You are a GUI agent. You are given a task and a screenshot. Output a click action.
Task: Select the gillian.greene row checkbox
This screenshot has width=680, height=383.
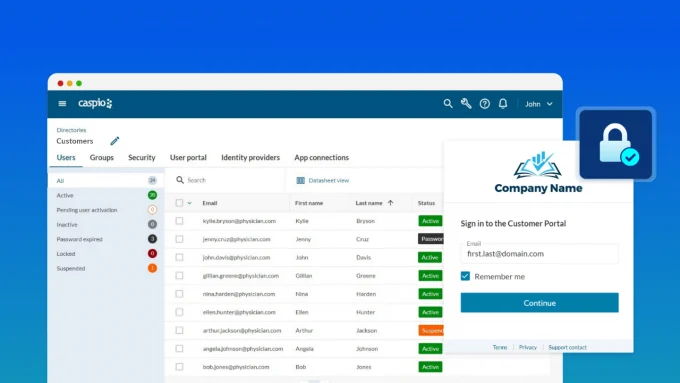tap(179, 275)
